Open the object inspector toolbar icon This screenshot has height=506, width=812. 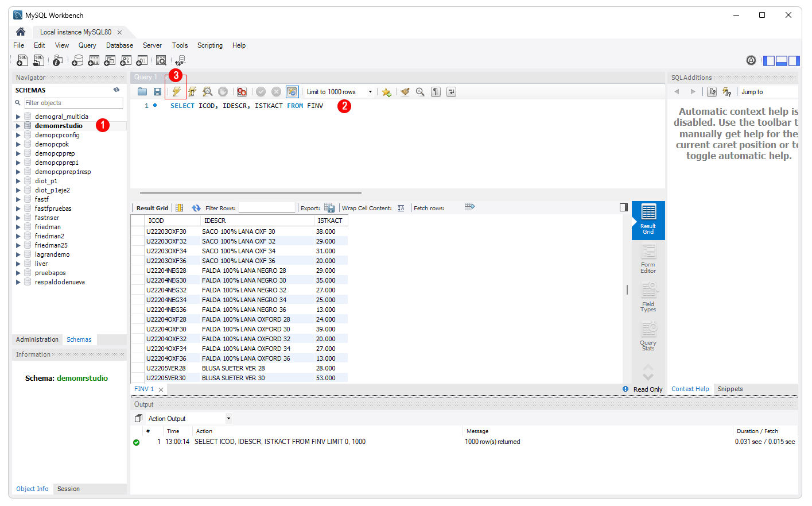[57, 60]
